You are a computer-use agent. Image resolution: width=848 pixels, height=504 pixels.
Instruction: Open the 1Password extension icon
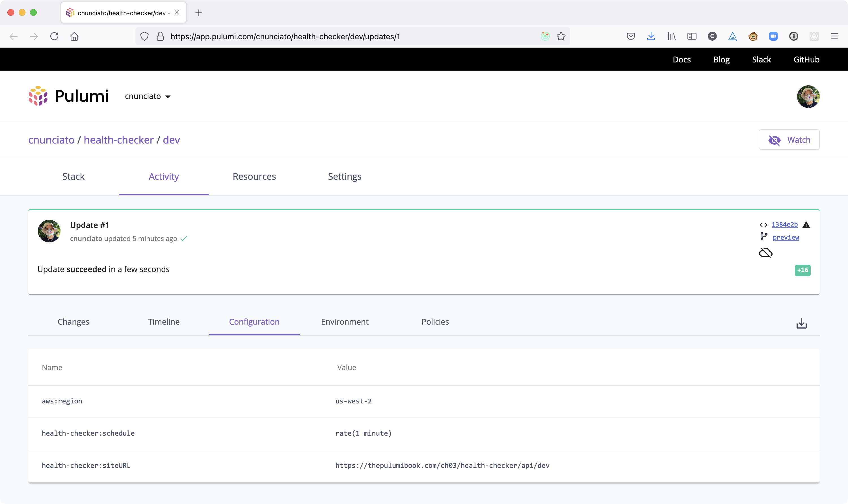tap(794, 36)
